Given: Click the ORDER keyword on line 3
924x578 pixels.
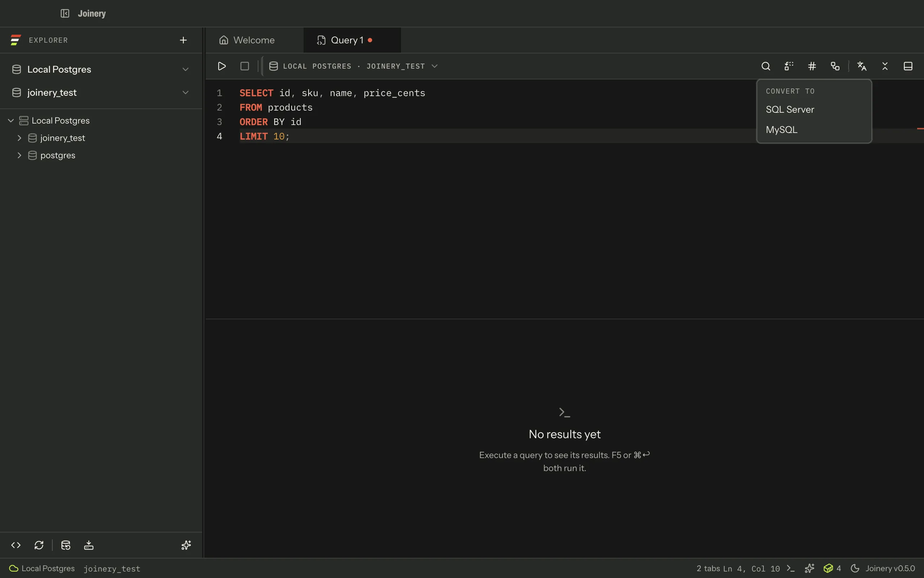Looking at the screenshot, I should [x=253, y=122].
